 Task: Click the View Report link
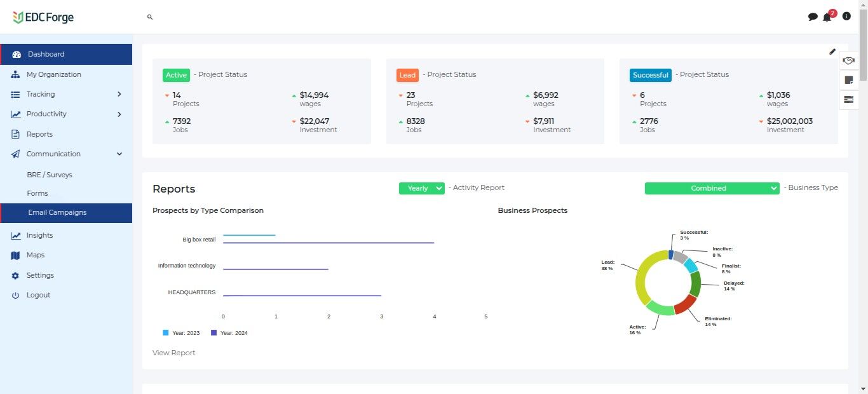tap(173, 353)
